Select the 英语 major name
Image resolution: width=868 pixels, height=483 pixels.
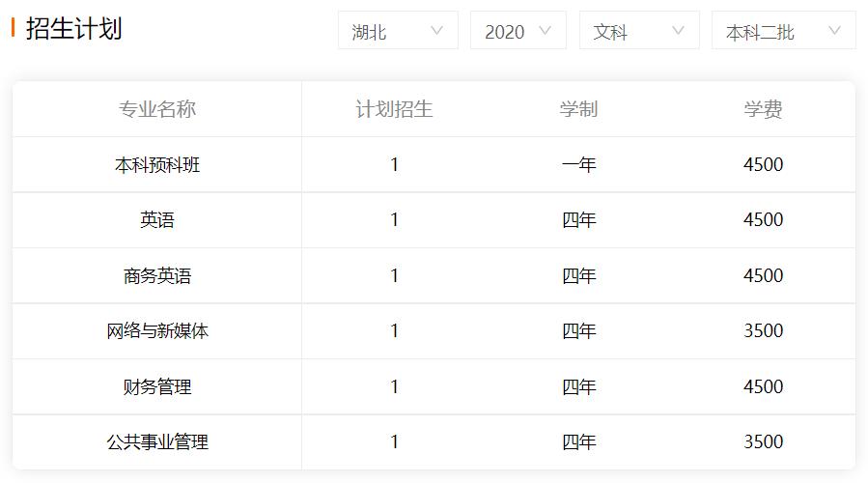click(157, 220)
